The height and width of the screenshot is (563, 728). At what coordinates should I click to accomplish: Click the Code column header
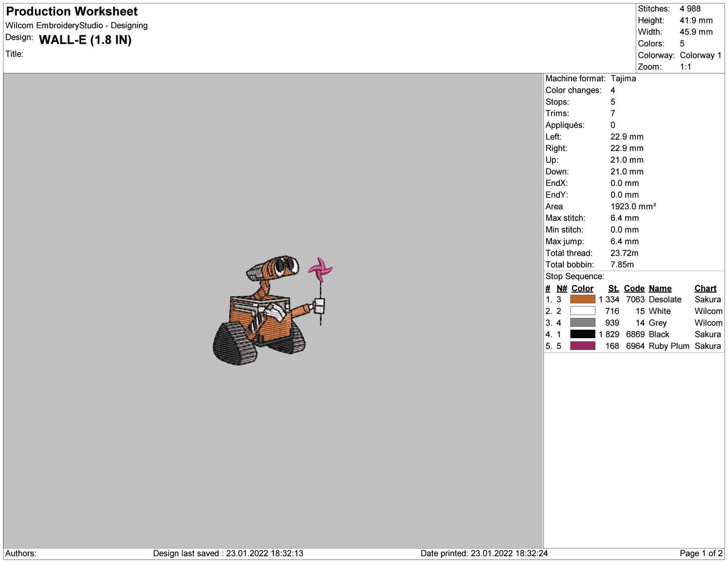point(634,288)
